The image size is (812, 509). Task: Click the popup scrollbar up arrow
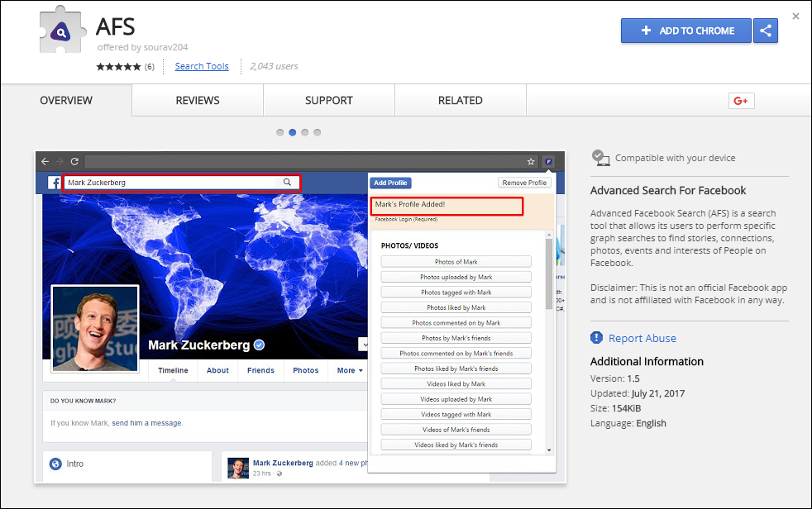pyautogui.click(x=549, y=235)
